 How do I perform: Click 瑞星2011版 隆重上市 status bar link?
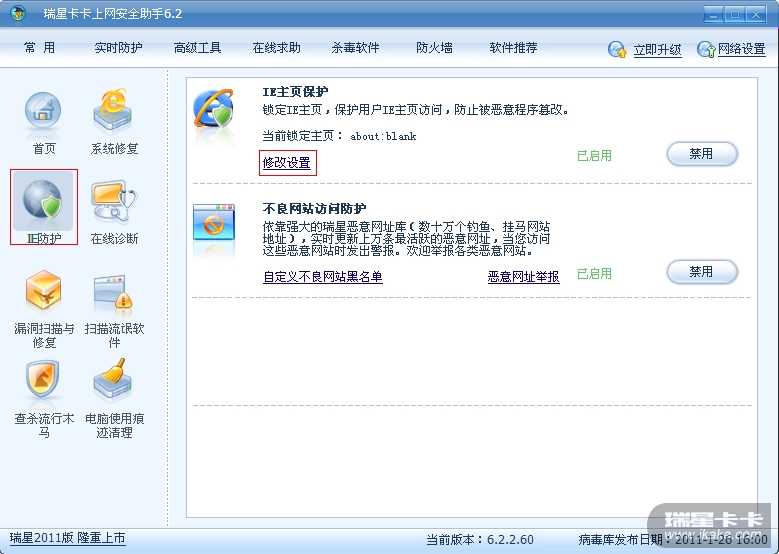[x=68, y=538]
